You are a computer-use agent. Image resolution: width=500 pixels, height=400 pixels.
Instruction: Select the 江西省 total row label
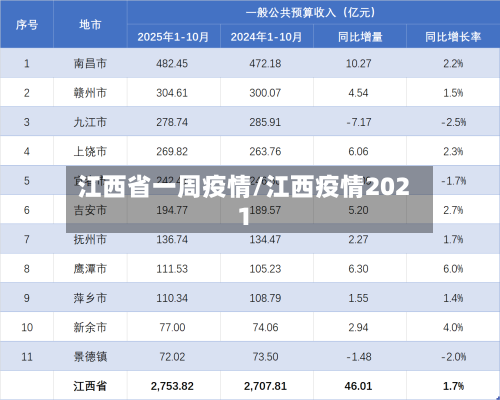point(90,386)
